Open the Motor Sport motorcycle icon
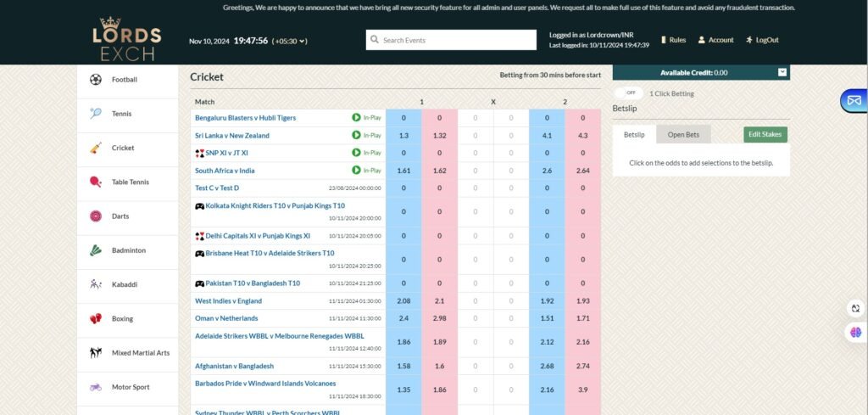Image resolution: width=868 pixels, height=415 pixels. [x=96, y=387]
